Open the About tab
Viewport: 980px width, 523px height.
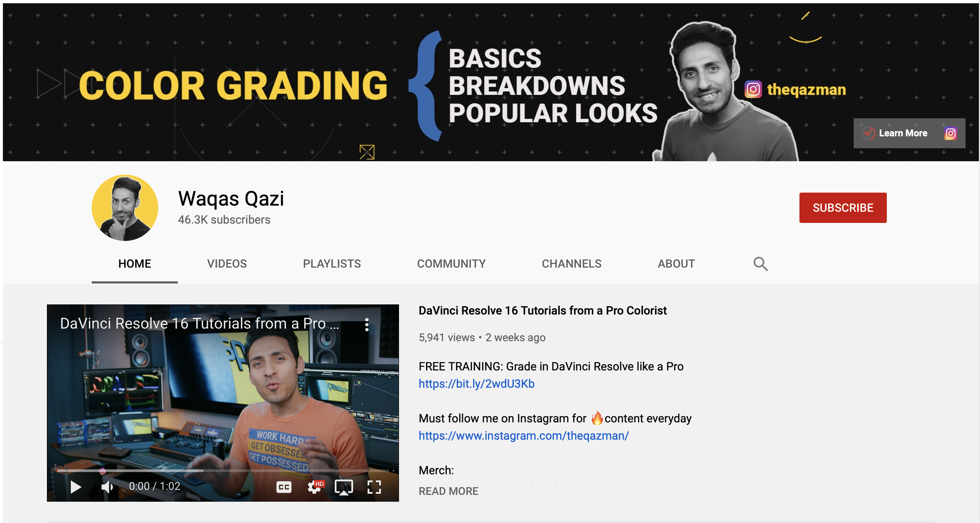click(676, 264)
